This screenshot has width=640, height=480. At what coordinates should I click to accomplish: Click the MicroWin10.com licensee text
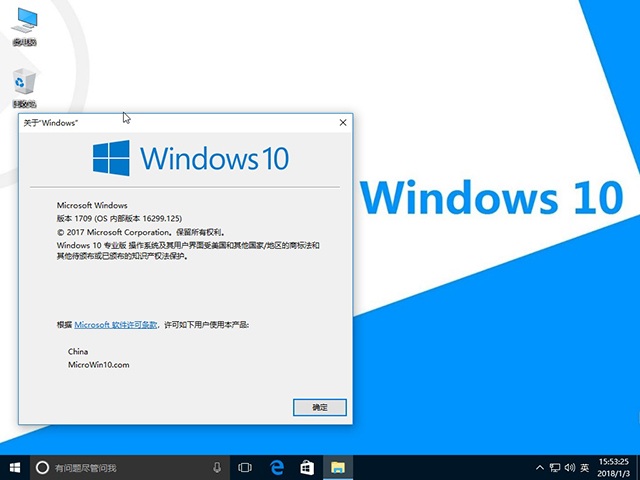[98, 365]
